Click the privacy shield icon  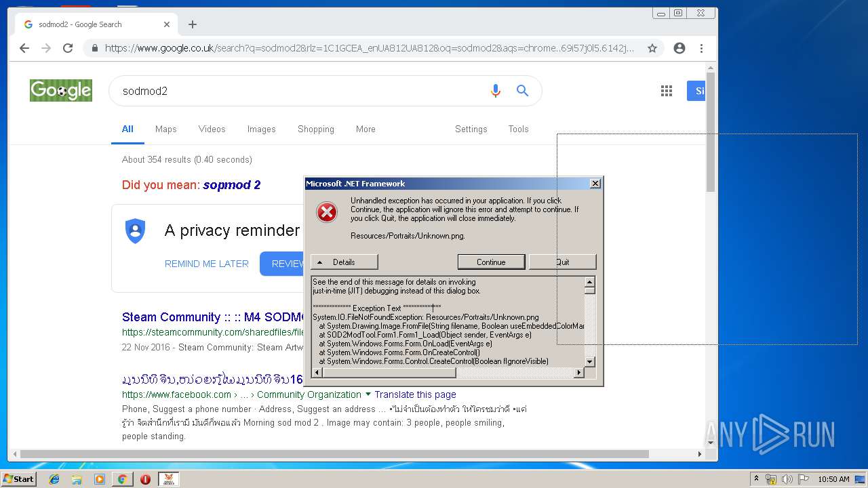(x=136, y=231)
